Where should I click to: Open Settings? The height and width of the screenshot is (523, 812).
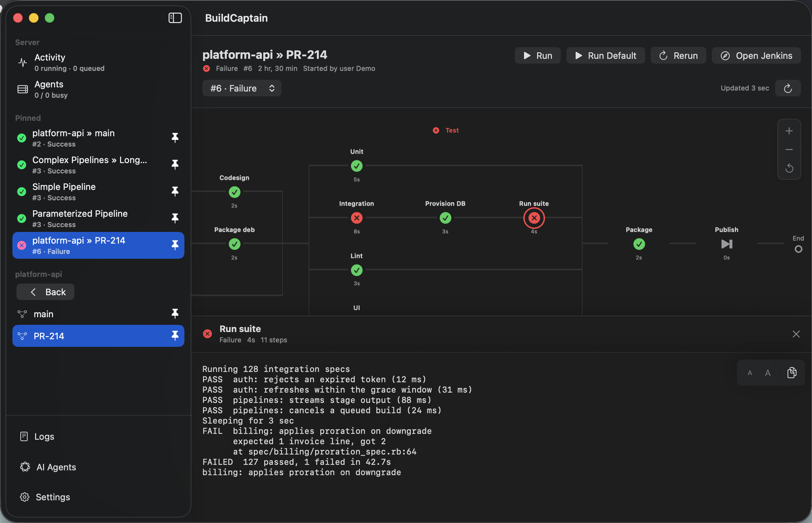(x=45, y=497)
